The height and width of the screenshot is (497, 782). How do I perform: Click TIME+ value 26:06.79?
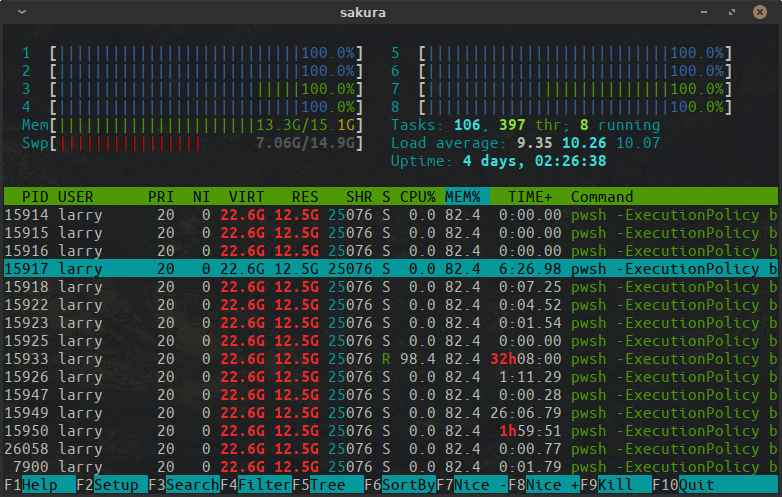[x=526, y=413]
